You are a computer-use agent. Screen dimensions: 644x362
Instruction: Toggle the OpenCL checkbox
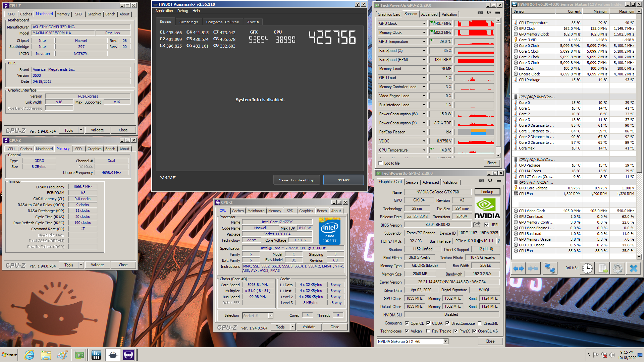[407, 323]
